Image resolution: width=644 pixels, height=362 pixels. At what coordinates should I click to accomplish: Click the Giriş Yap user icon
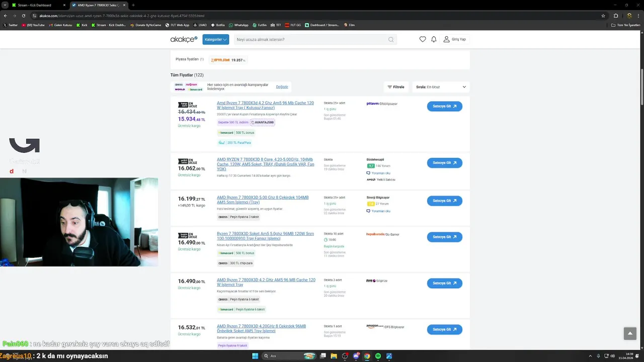446,39
